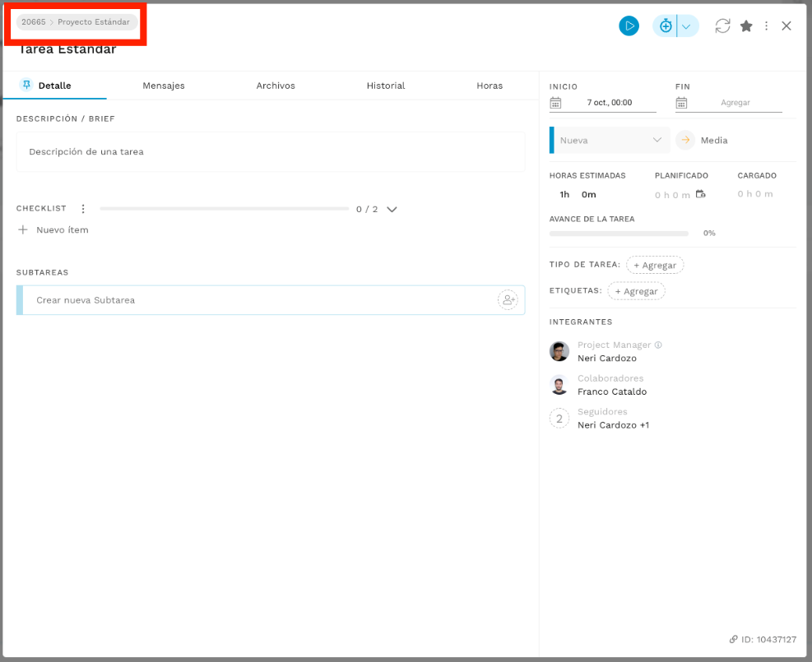Edit the task description field
The height and width of the screenshot is (662, 812).
271,151
